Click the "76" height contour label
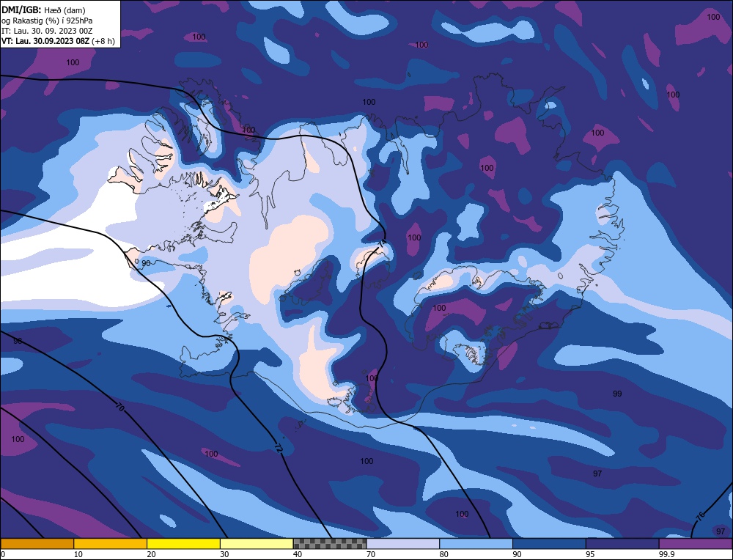Image resolution: width=733 pixels, height=560 pixels. [x=700, y=517]
